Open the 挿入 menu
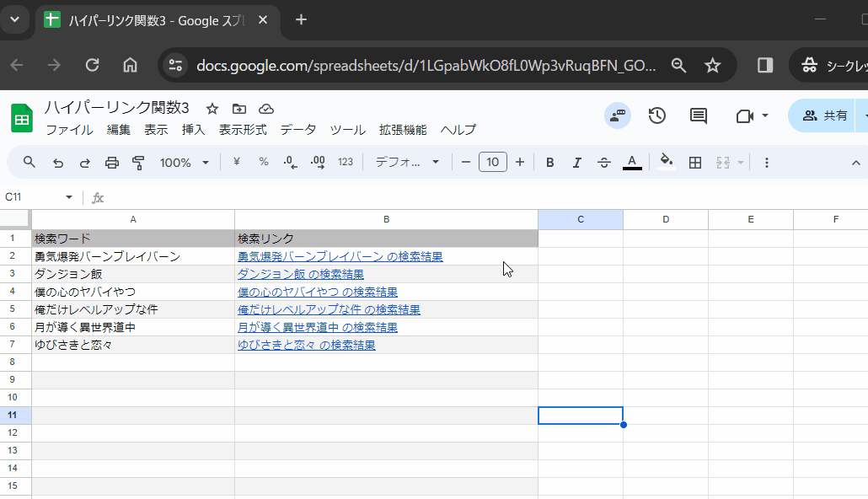This screenshot has width=868, height=499. (x=193, y=130)
